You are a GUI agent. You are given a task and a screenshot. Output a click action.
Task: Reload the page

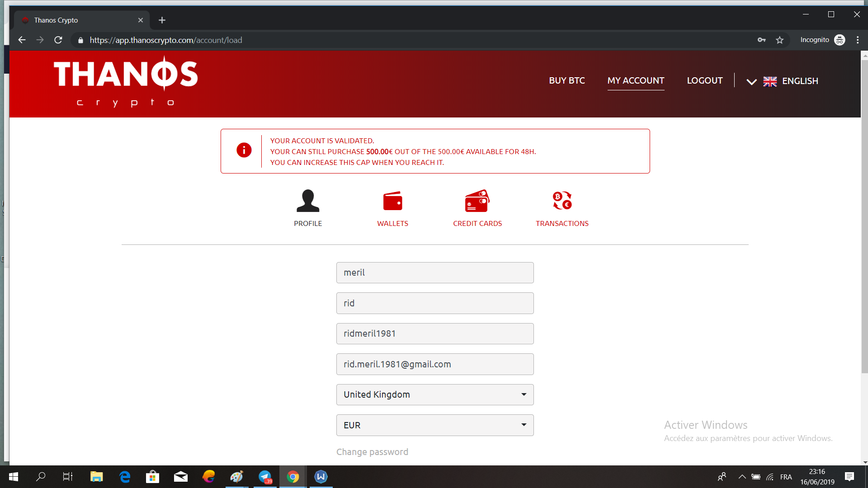[x=58, y=40]
